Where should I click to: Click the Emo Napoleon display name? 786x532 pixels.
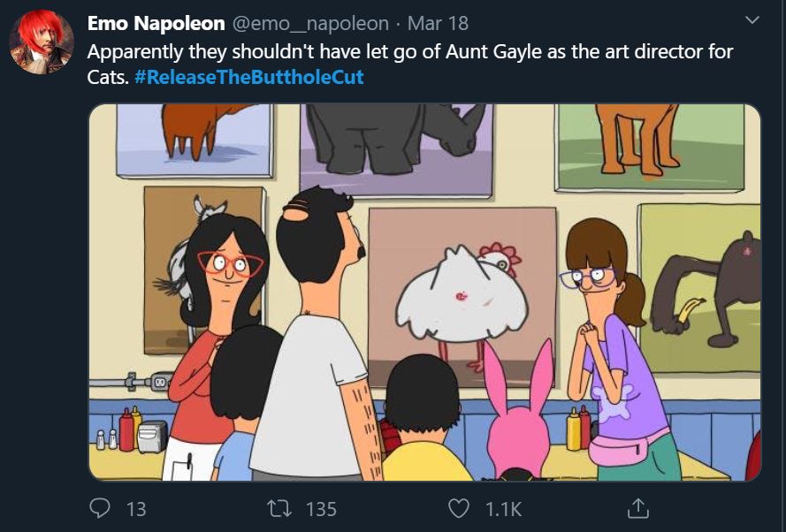click(156, 24)
